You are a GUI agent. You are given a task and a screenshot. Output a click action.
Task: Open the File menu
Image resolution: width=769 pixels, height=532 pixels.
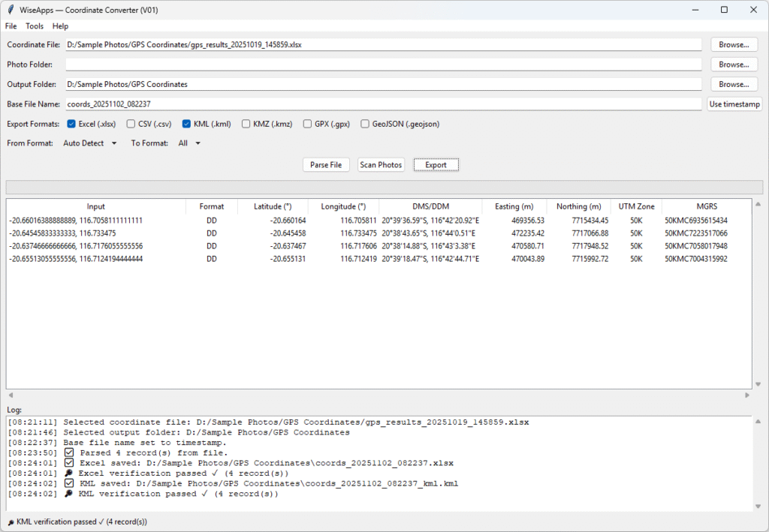tap(11, 26)
